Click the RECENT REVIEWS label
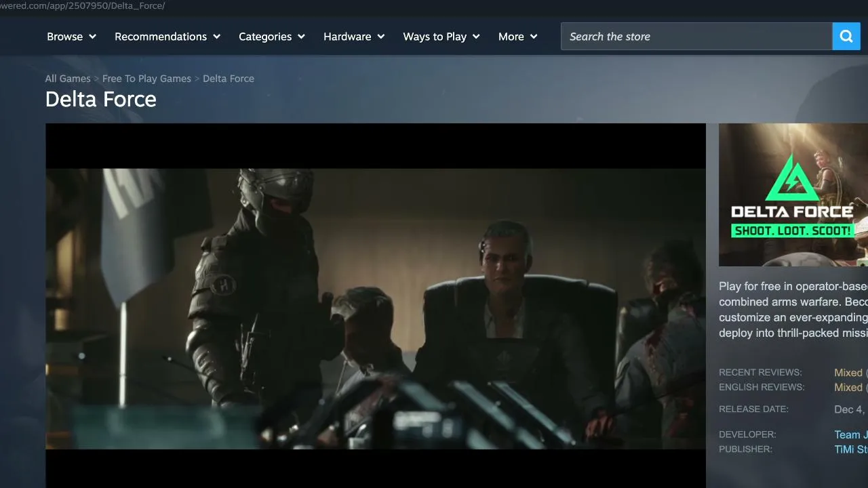This screenshot has width=868, height=488. tap(760, 373)
